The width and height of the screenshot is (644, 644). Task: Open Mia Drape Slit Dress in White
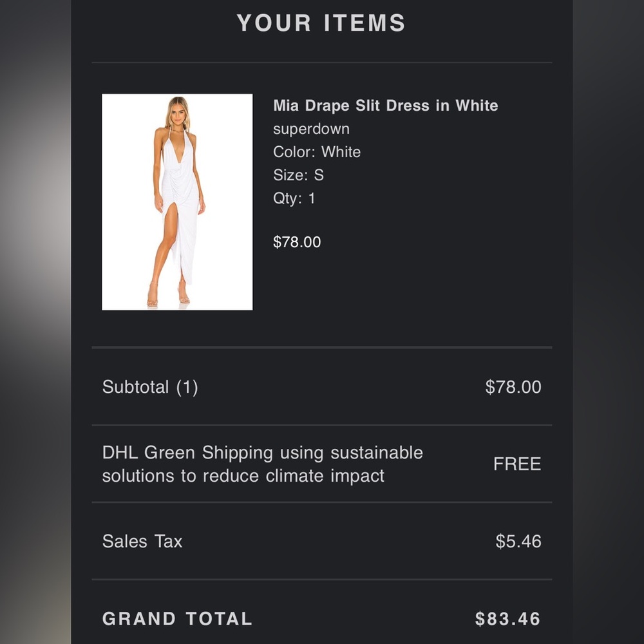pos(386,106)
